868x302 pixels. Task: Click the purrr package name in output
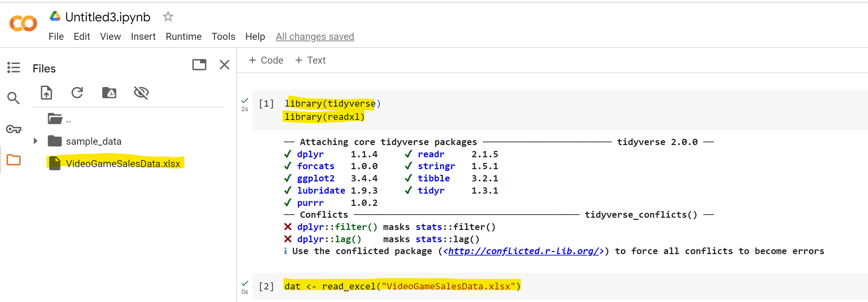coord(310,203)
